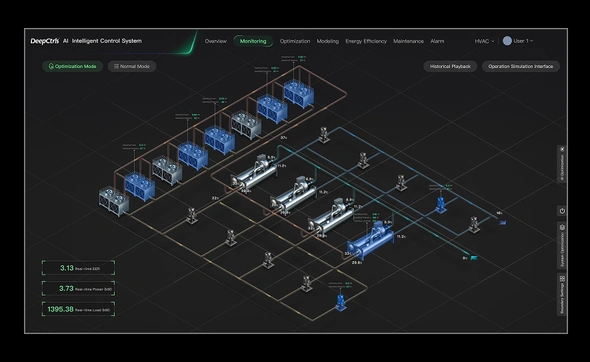Switch to the Monitoring tab
This screenshot has height=362, width=590.
click(253, 41)
